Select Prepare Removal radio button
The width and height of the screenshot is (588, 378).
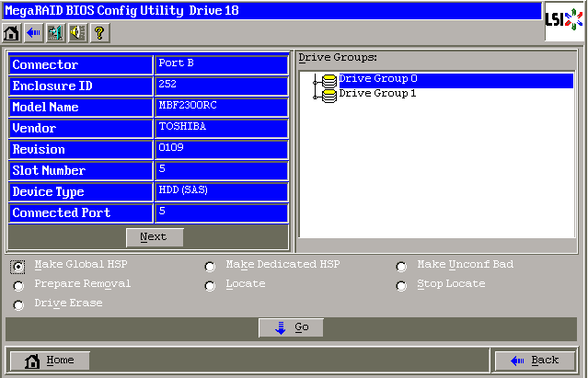[18, 286]
